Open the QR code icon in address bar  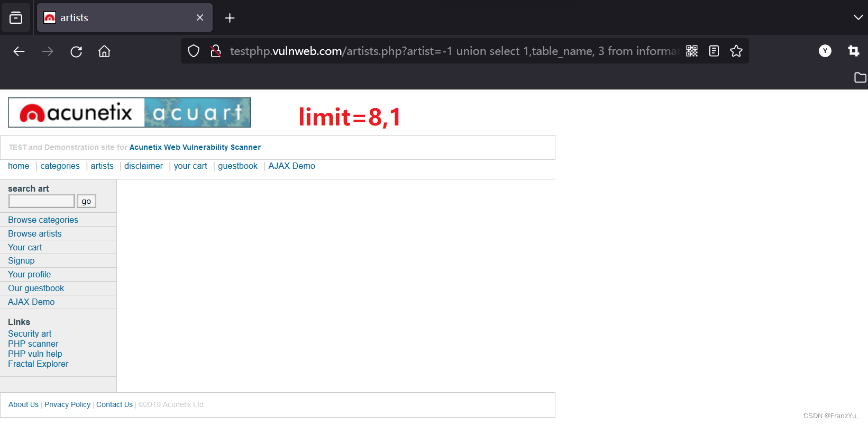coord(692,51)
